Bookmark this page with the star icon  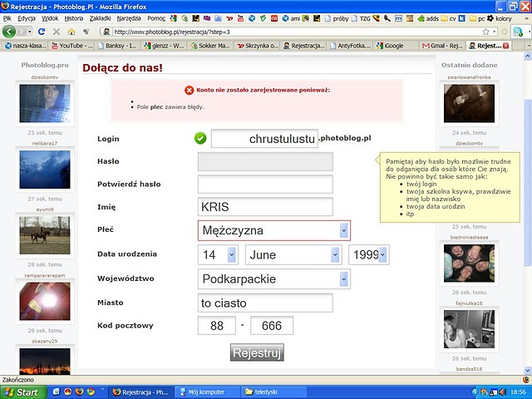(485, 32)
